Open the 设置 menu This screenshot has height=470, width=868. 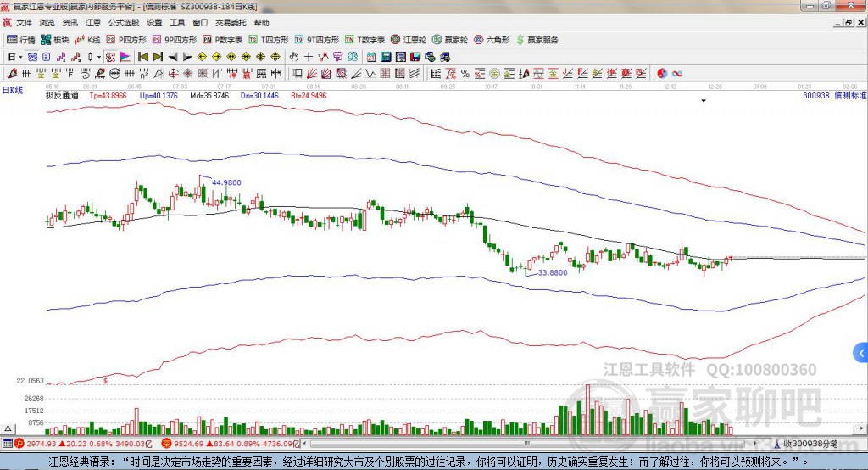(154, 23)
